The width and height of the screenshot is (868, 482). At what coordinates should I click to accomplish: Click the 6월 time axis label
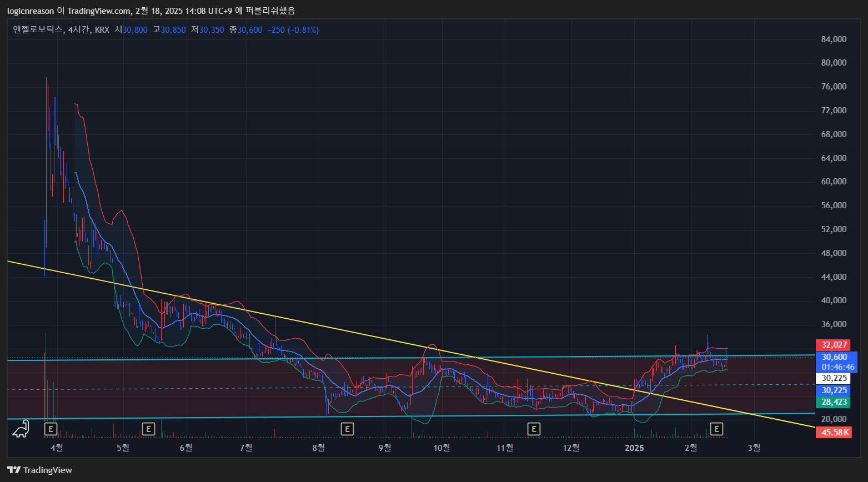point(186,448)
